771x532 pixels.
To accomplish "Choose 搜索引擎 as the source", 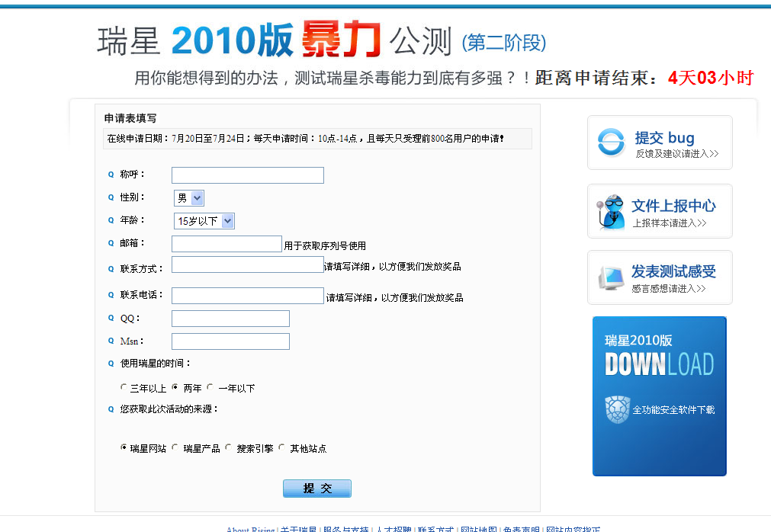I will tap(228, 447).
